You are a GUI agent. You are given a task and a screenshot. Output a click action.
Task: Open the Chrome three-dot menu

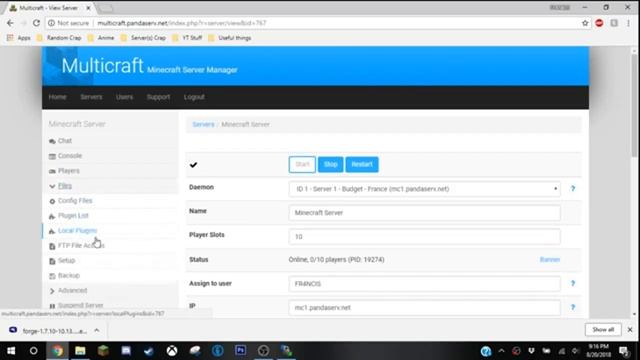[629, 23]
